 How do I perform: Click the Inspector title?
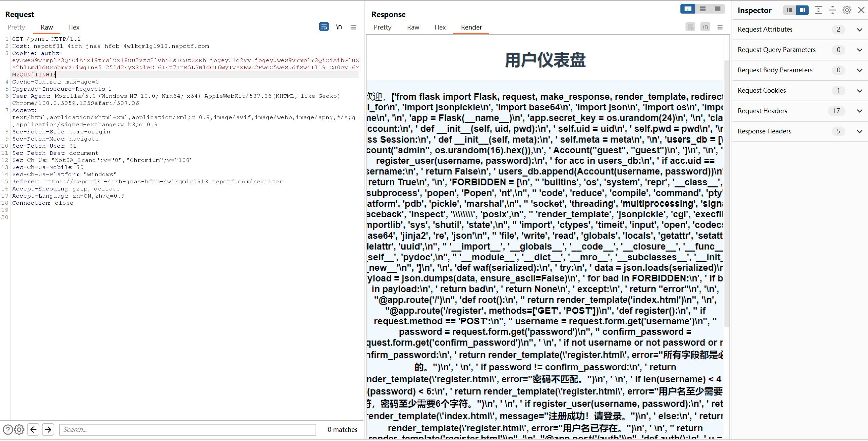tap(754, 10)
